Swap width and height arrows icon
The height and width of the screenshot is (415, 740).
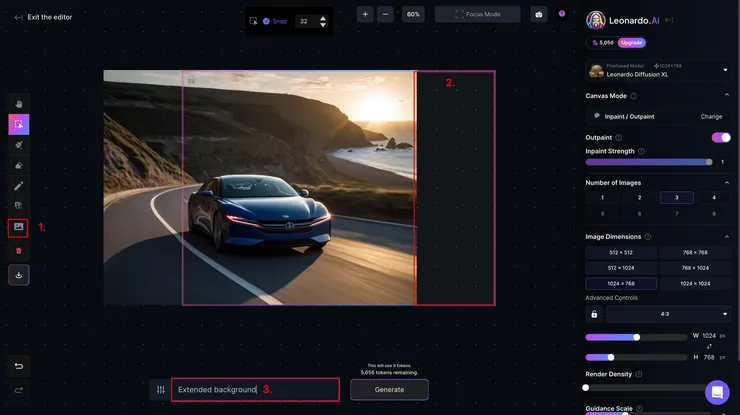pos(709,347)
